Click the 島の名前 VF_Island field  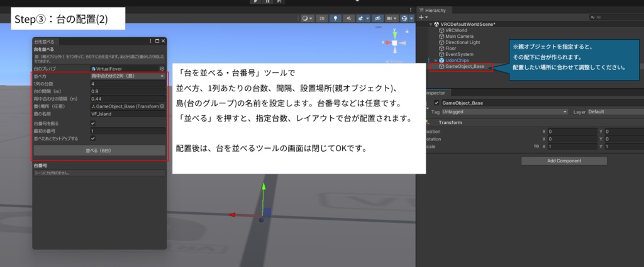click(x=128, y=114)
